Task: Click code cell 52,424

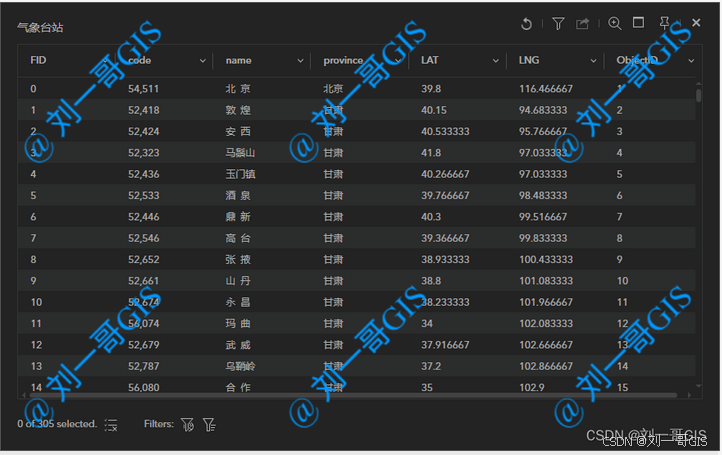Action: coord(143,131)
